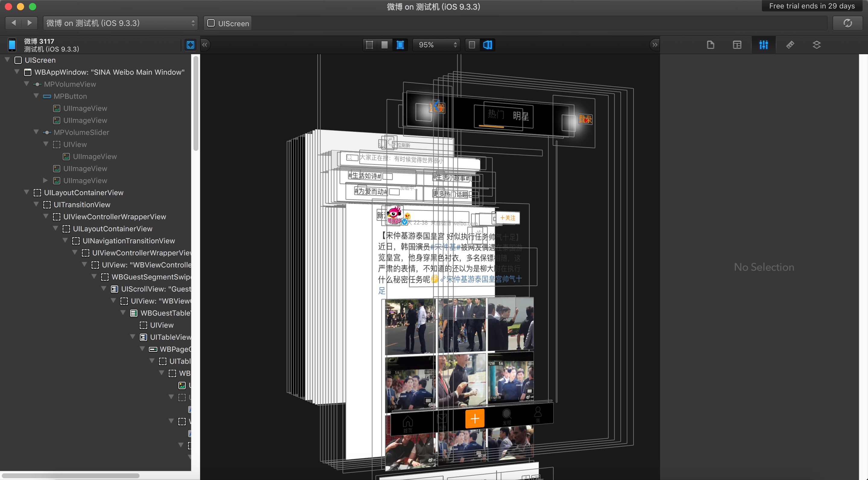Click the hierarchy panel horizontal scrollbar
Image resolution: width=868 pixels, height=480 pixels.
coord(71,475)
